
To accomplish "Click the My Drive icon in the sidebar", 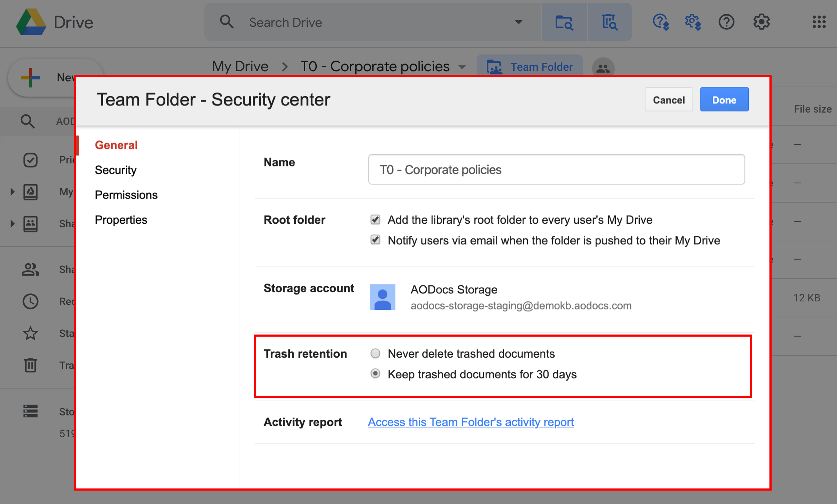I will tap(30, 192).
